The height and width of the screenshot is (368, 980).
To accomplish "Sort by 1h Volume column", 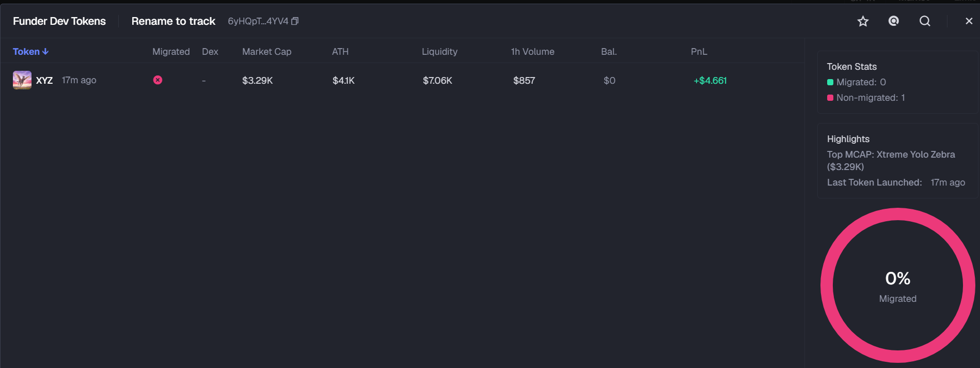I will point(532,52).
